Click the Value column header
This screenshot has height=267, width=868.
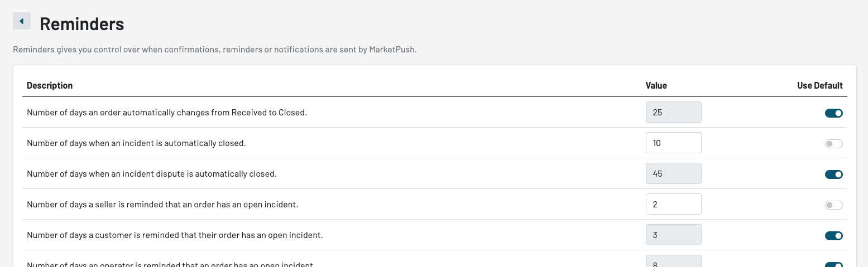coord(656,85)
